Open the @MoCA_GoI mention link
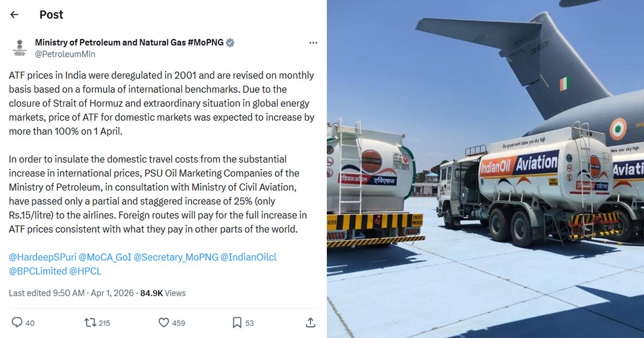This screenshot has height=338, width=644. [105, 257]
